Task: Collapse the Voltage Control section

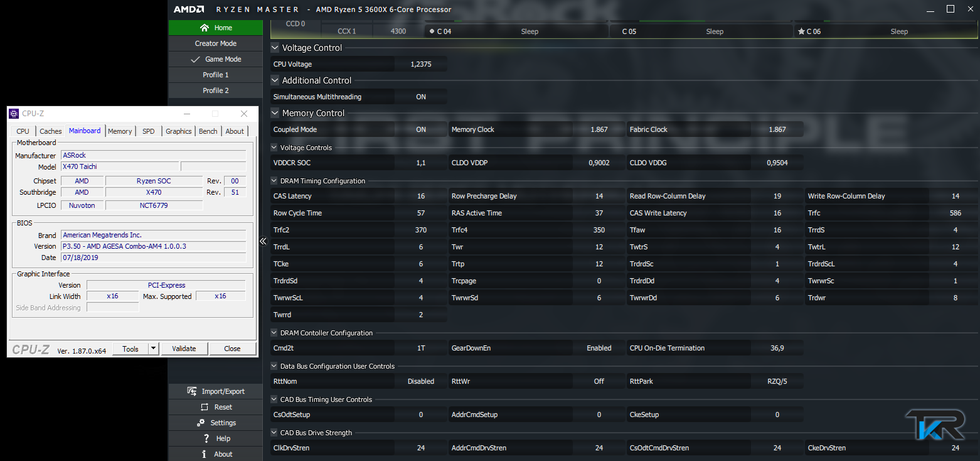Action: [275, 48]
